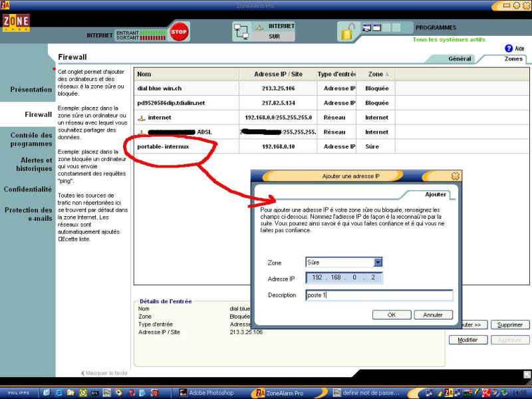Open Contrôle des programmes section

pyautogui.click(x=31, y=139)
